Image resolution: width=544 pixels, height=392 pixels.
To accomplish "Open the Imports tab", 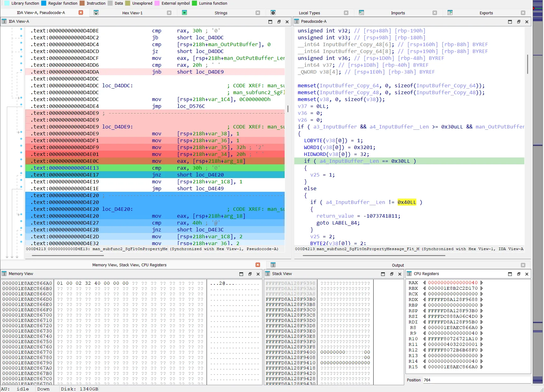I will pyautogui.click(x=398, y=13).
